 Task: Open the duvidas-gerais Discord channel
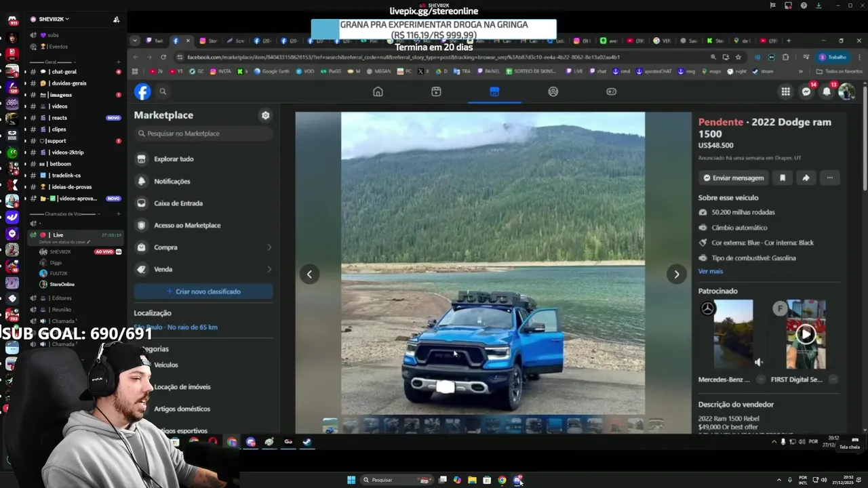[75, 83]
